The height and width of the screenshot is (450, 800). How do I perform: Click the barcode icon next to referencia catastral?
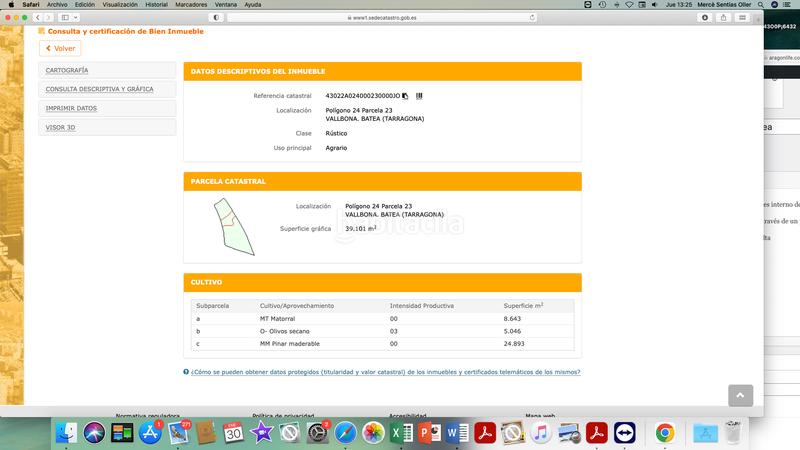pyautogui.click(x=419, y=96)
